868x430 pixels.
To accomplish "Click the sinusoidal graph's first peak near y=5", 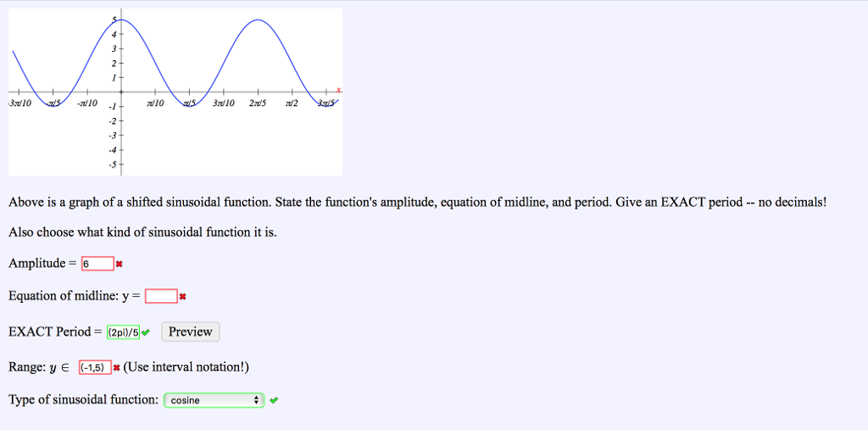I will [121, 20].
